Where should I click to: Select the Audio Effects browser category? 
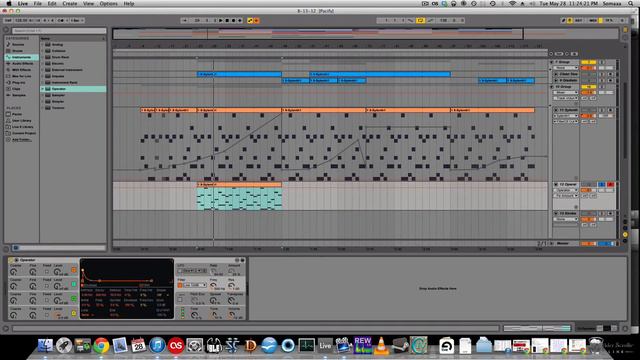[22, 64]
